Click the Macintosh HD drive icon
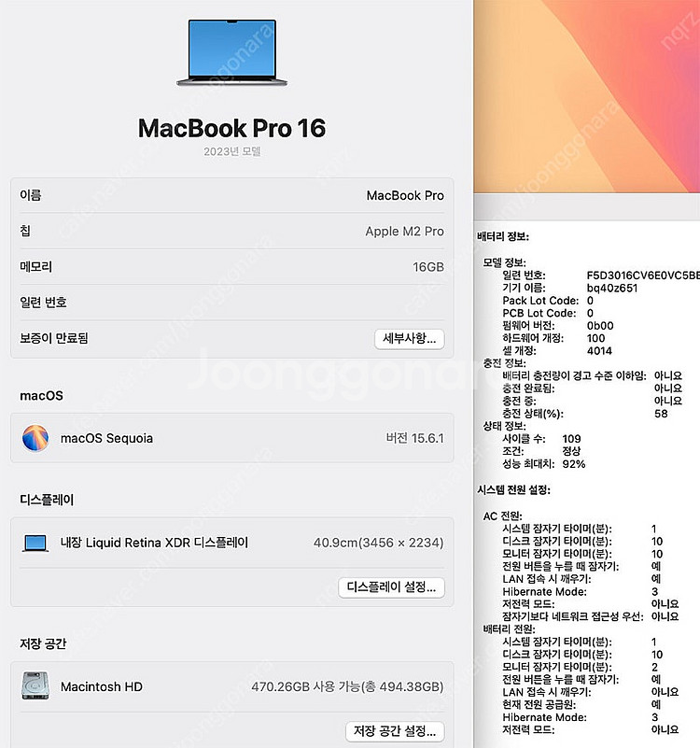The height and width of the screenshot is (748, 700). [35, 686]
